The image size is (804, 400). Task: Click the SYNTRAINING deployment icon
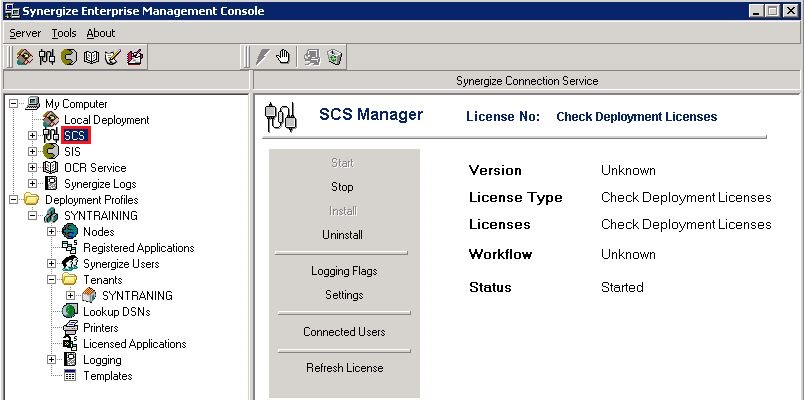pyautogui.click(x=51, y=216)
